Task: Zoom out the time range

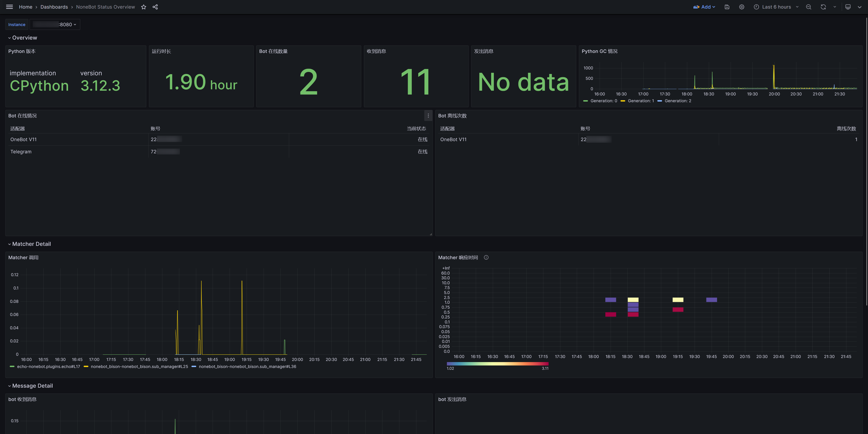Action: [808, 7]
